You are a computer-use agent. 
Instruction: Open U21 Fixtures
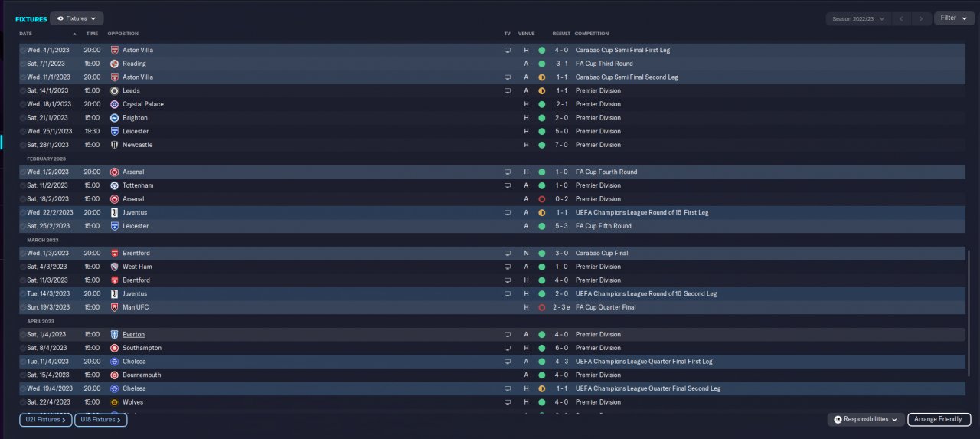pos(46,420)
